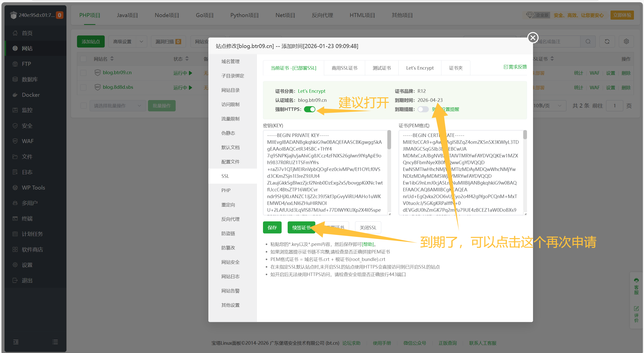Screen dimensions: 644x353
Task: Open the WAF panel in the sidebar
Action: (x=28, y=141)
